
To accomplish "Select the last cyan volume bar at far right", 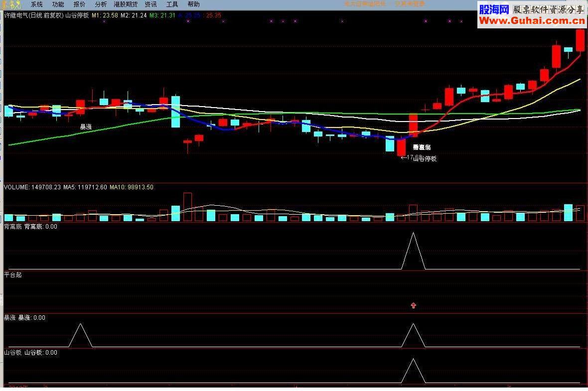I will tap(569, 213).
